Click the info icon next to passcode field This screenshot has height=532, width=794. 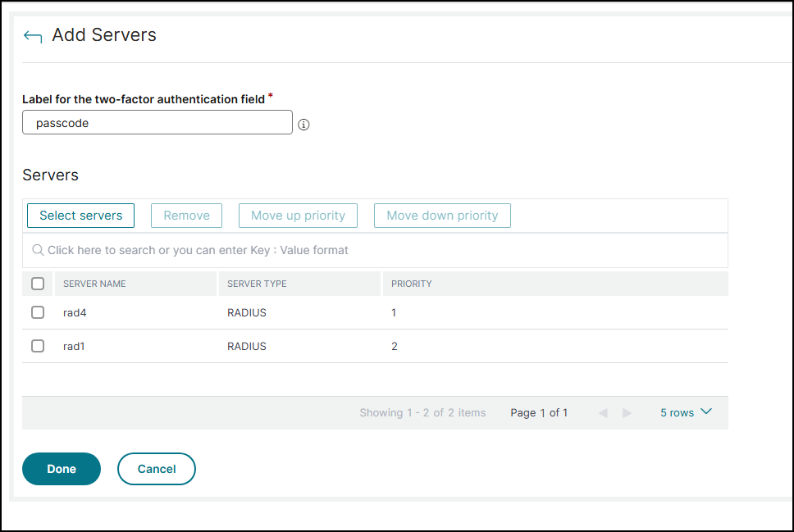click(303, 125)
